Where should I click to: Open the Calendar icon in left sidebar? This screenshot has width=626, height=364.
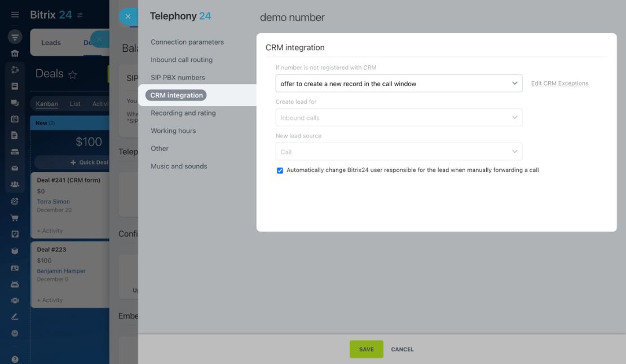pyautogui.click(x=15, y=119)
